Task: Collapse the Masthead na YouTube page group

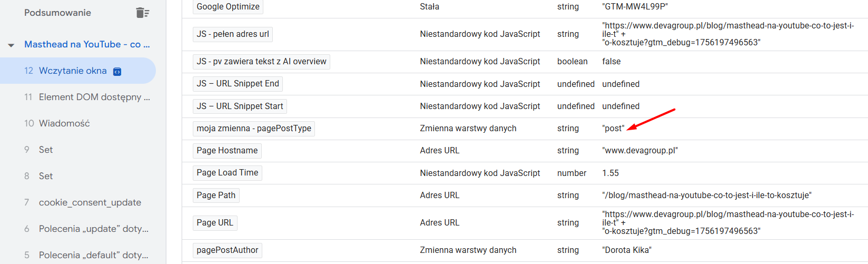Action: click(x=11, y=45)
